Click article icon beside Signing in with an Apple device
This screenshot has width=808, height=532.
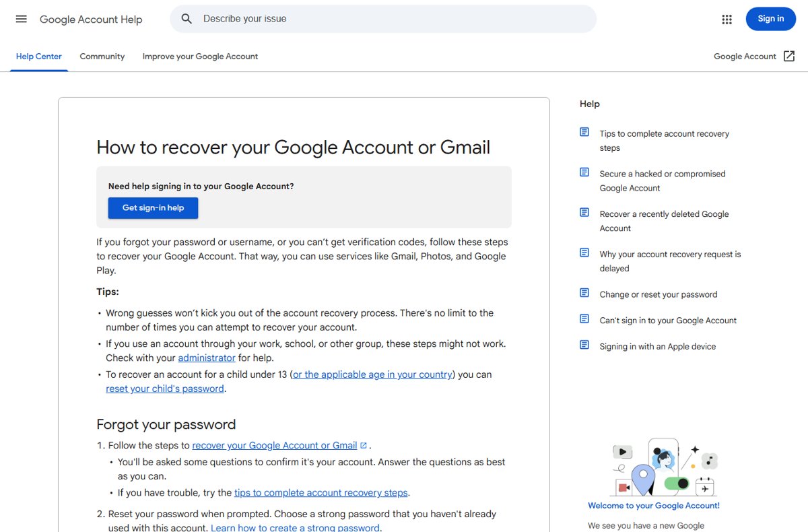click(584, 345)
